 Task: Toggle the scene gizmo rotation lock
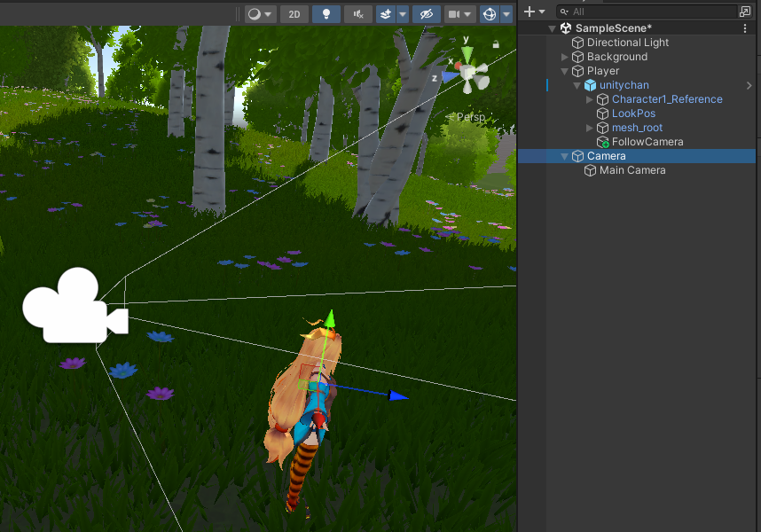496,44
